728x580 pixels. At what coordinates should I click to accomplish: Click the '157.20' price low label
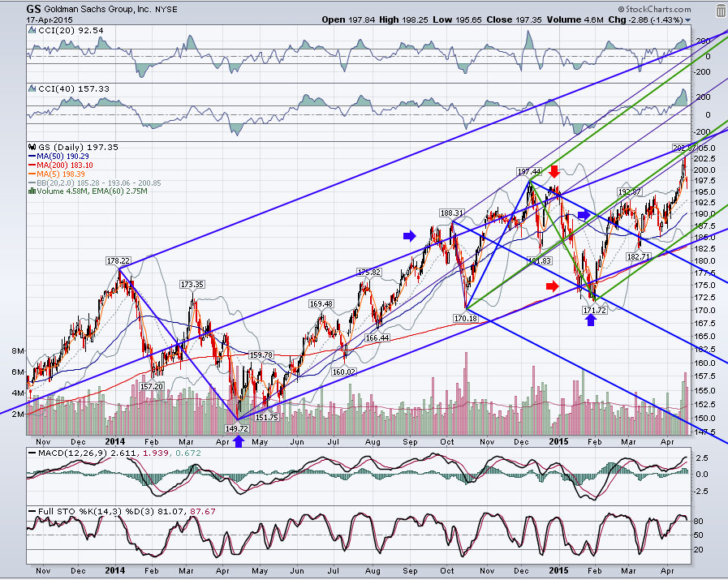[152, 386]
